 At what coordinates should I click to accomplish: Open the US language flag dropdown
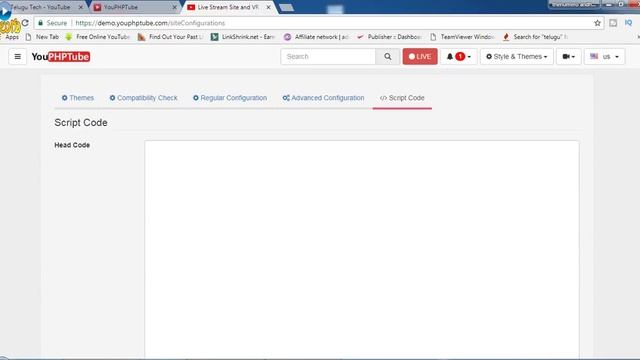click(x=604, y=57)
